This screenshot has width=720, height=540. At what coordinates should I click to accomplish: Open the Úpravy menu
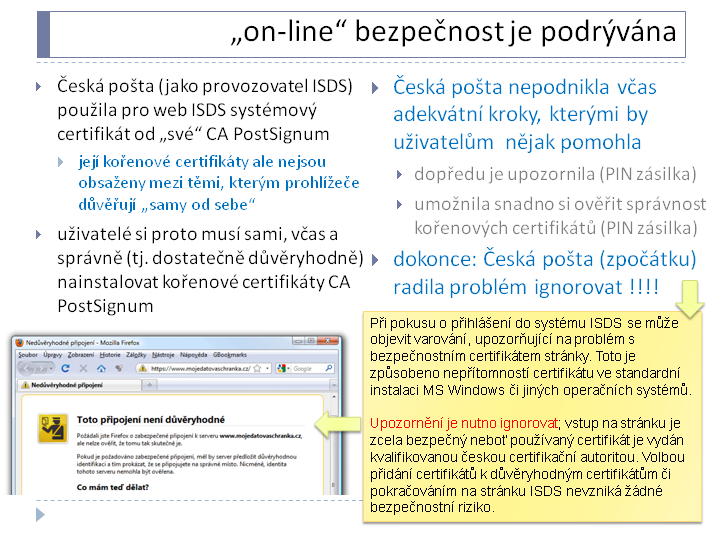(52, 355)
